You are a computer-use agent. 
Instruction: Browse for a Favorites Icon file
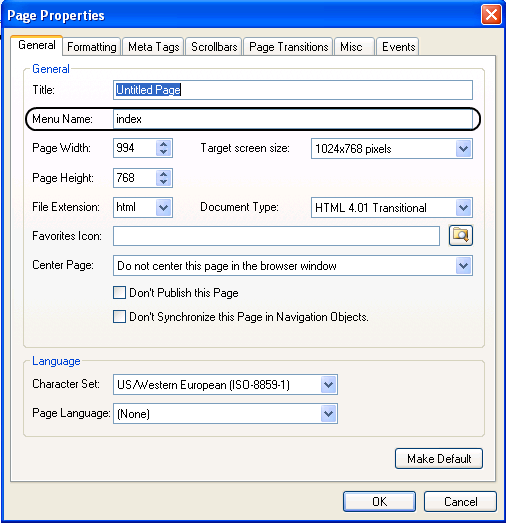[x=461, y=235]
